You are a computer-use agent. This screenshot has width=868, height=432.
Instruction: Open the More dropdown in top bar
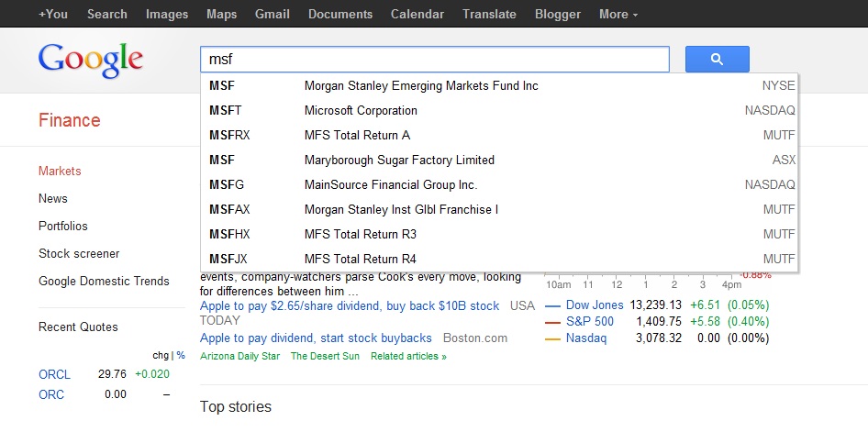[618, 14]
